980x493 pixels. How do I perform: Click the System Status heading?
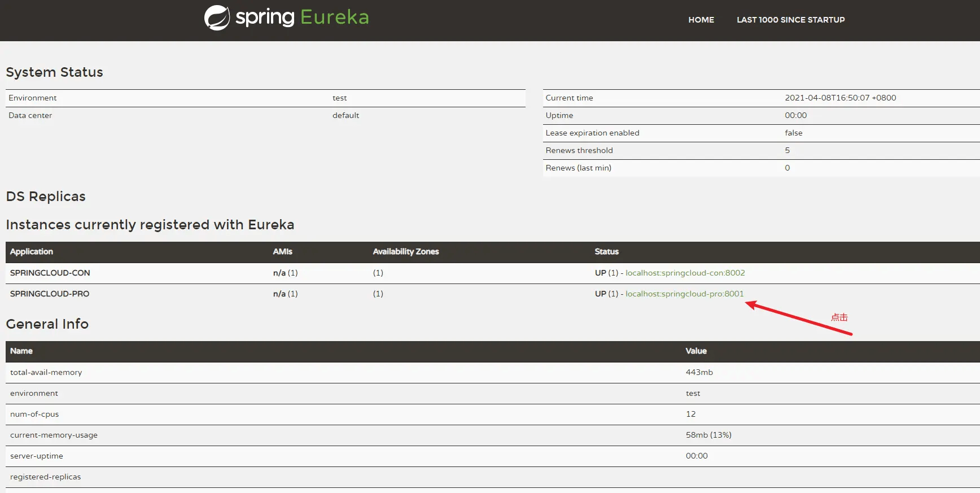[54, 72]
